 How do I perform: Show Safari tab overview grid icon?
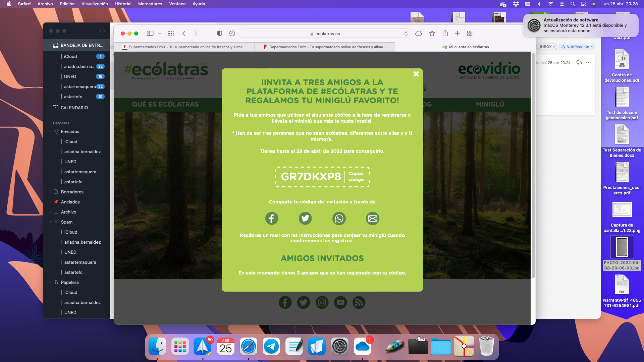point(470,34)
